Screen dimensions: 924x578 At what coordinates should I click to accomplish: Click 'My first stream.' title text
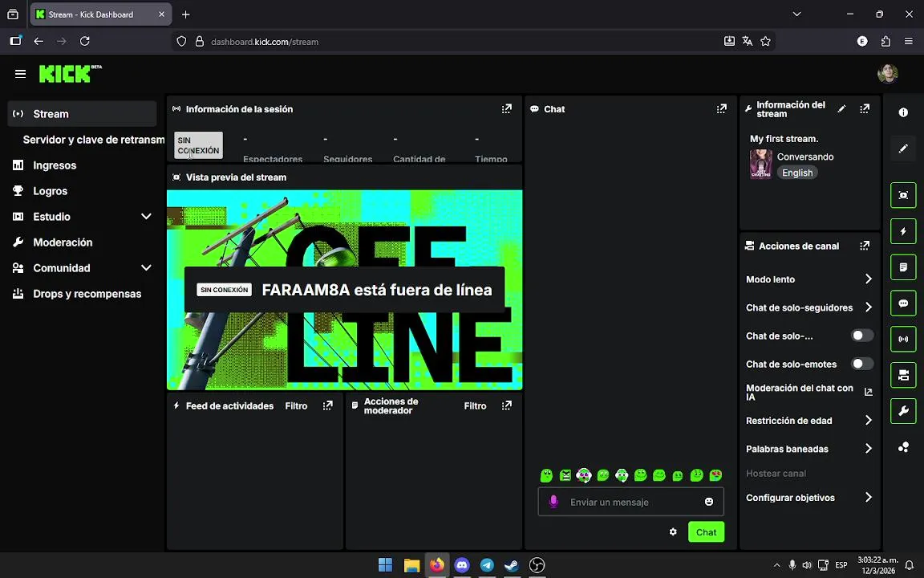[x=784, y=139]
